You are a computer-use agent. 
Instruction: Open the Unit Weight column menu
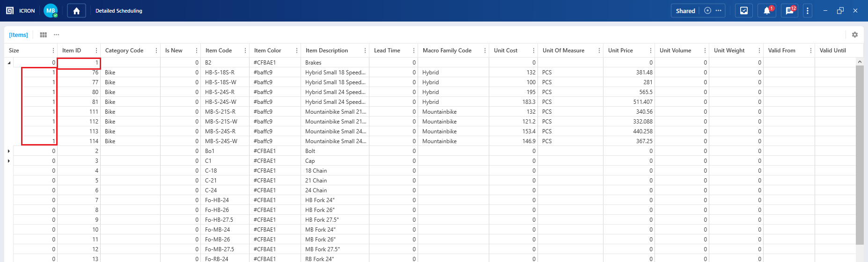click(x=759, y=51)
